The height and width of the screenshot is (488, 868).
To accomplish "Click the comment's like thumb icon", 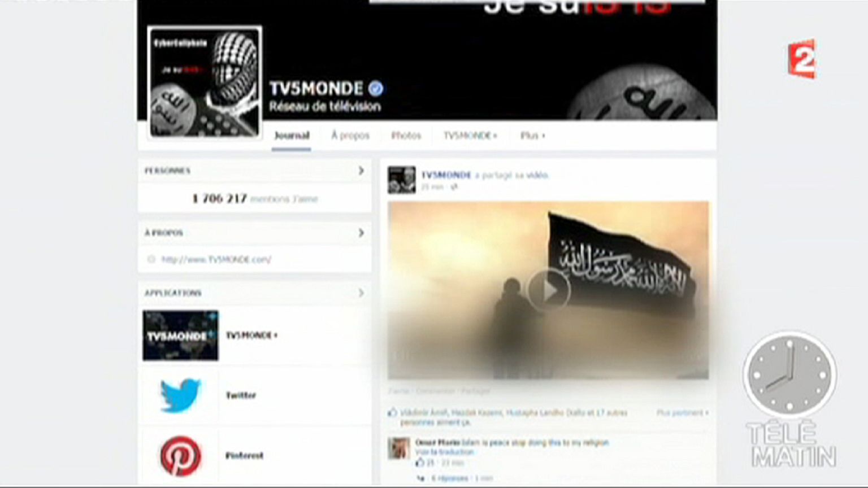I will [x=419, y=463].
